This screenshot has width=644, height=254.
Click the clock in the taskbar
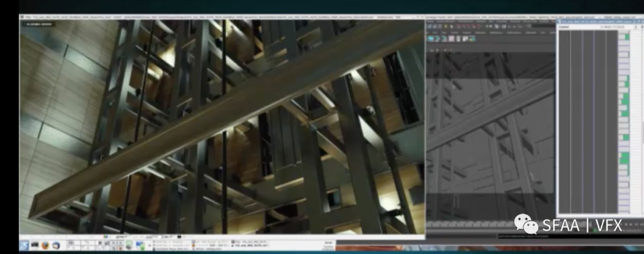327,244
